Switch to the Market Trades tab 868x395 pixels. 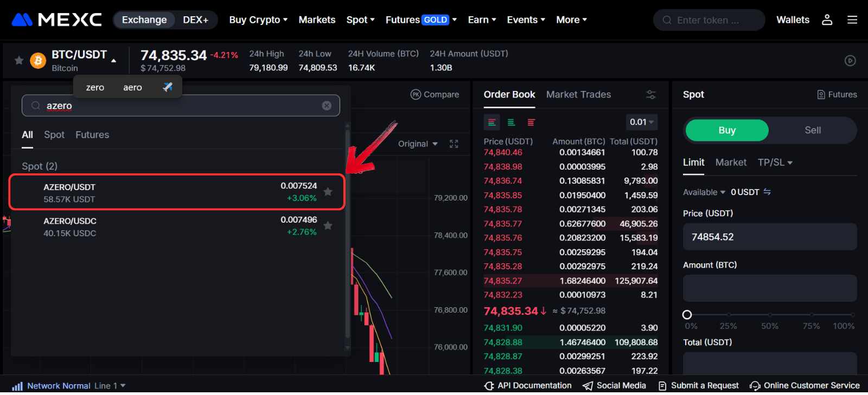578,94
